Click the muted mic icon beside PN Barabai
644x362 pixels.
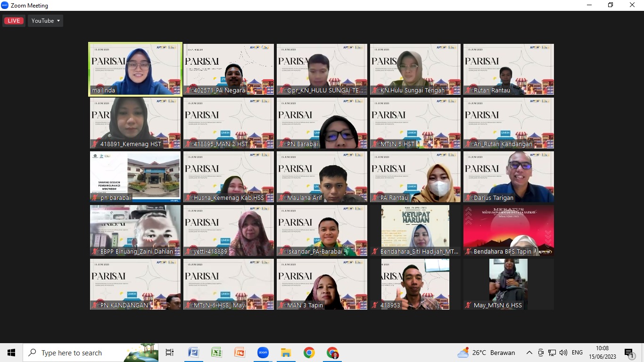282,144
